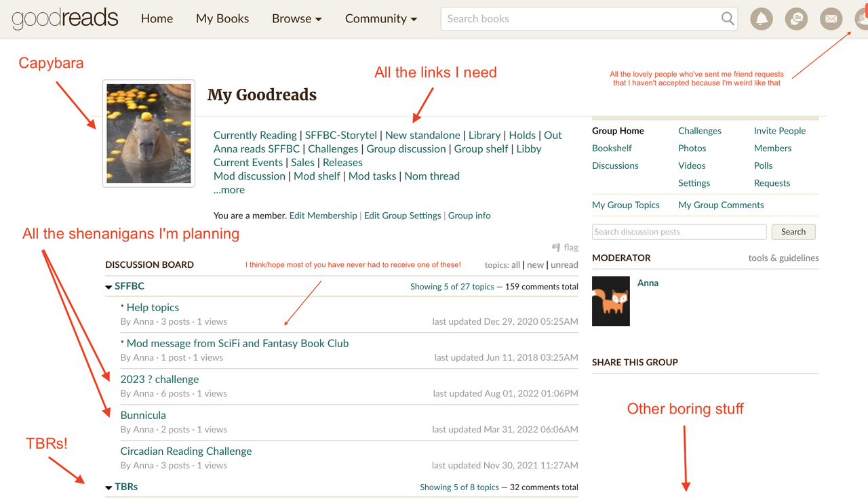This screenshot has height=501, width=868.
Task: Open moderator Anna's fox avatar
Action: [x=611, y=301]
